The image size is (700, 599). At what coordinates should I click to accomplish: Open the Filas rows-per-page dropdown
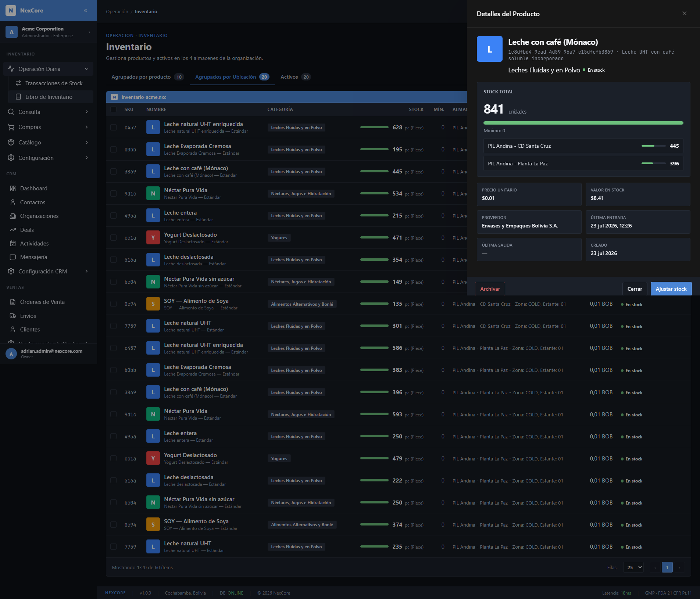point(633,567)
